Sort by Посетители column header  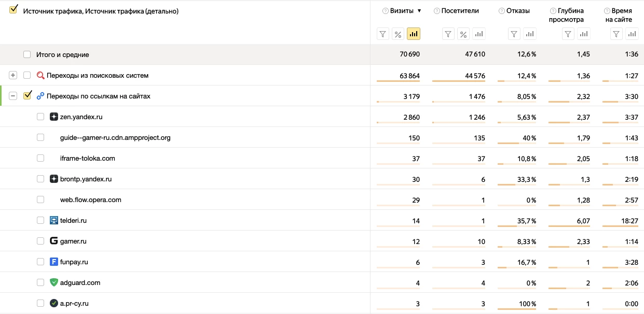point(460,11)
